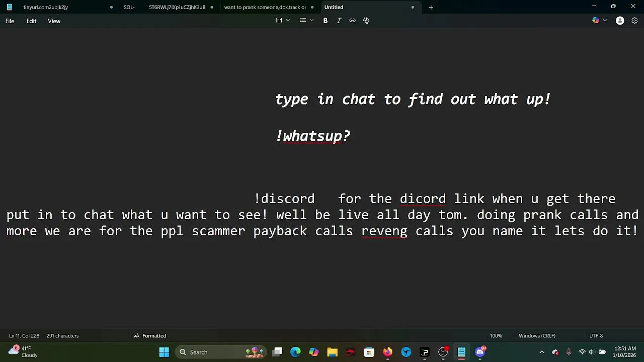Open the clock and date flyout
The height and width of the screenshot is (362, 644).
[625, 352]
